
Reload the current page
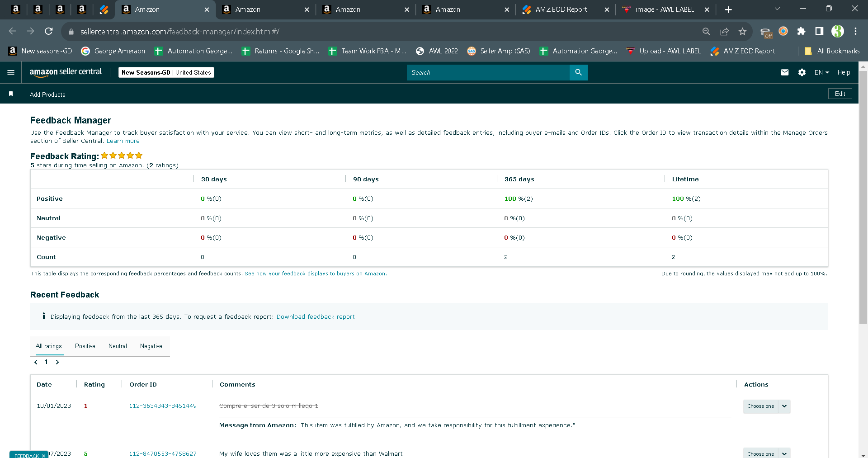point(49,31)
